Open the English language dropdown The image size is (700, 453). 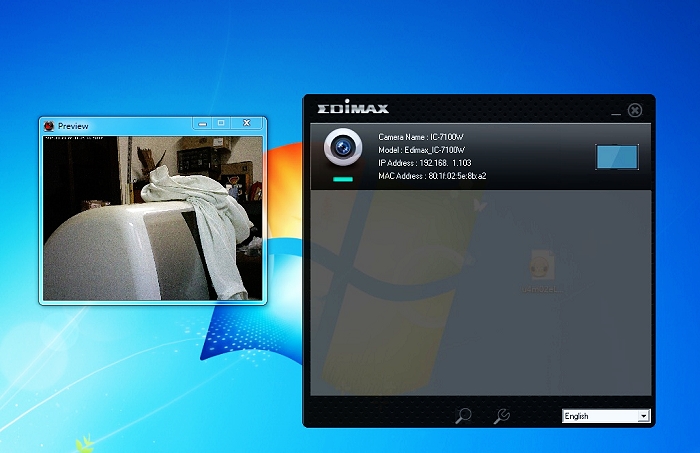click(x=606, y=416)
